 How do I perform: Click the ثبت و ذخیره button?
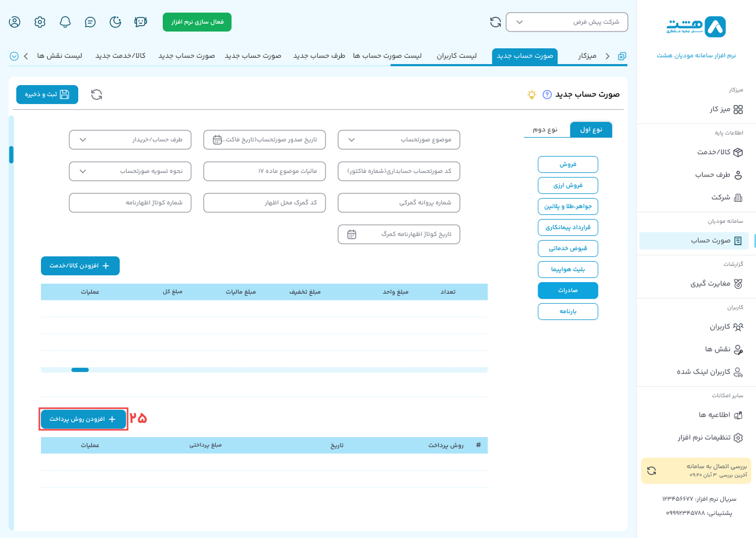point(47,95)
